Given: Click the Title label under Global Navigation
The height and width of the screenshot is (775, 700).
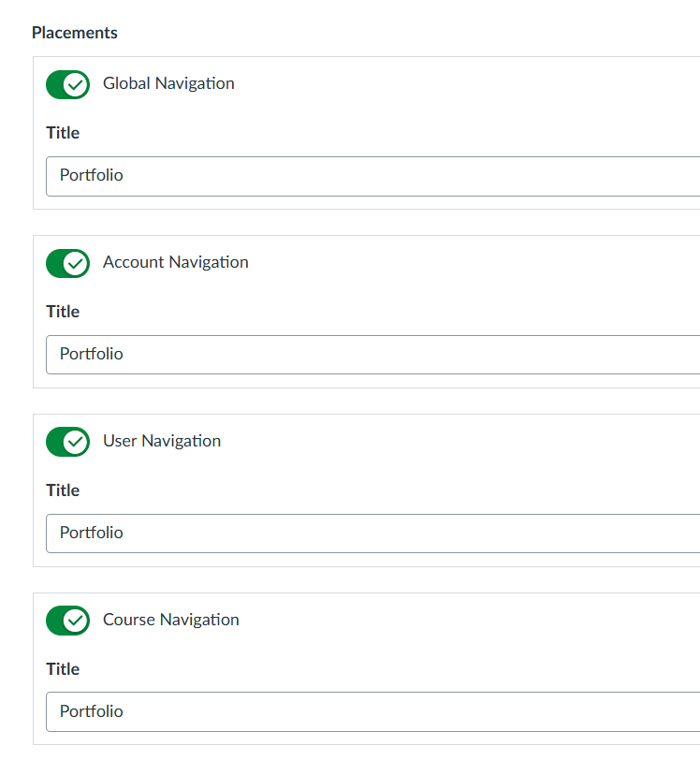Looking at the screenshot, I should [63, 133].
